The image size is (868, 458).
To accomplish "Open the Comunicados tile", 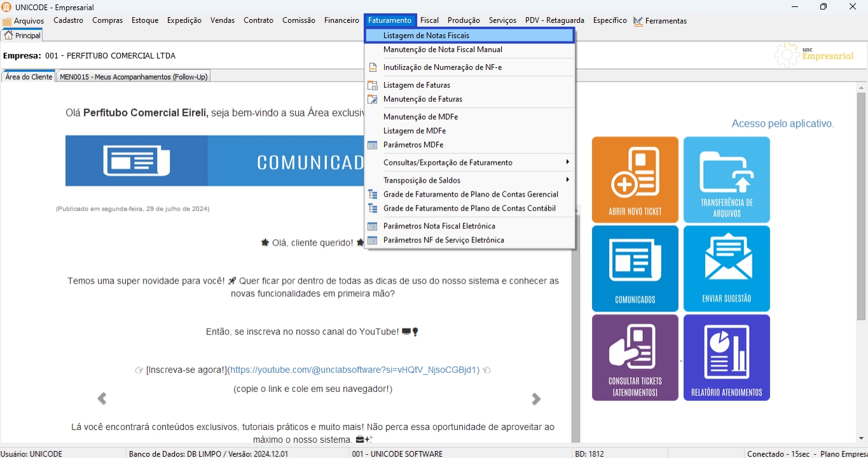I will coord(635,268).
